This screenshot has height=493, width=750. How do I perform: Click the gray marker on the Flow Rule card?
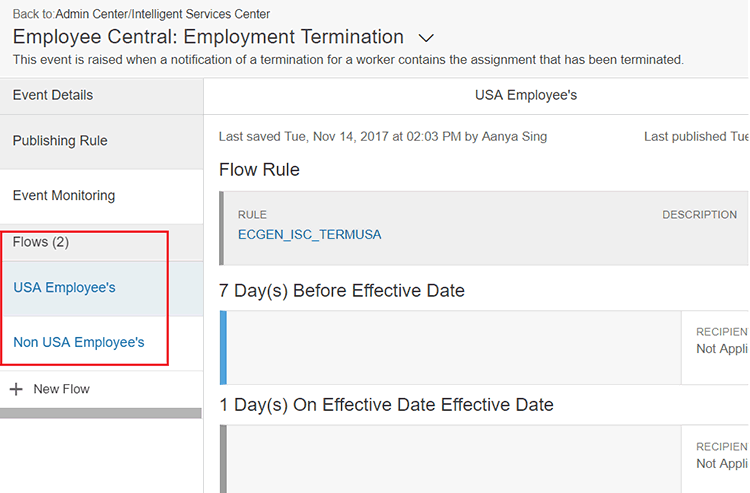[221, 228]
